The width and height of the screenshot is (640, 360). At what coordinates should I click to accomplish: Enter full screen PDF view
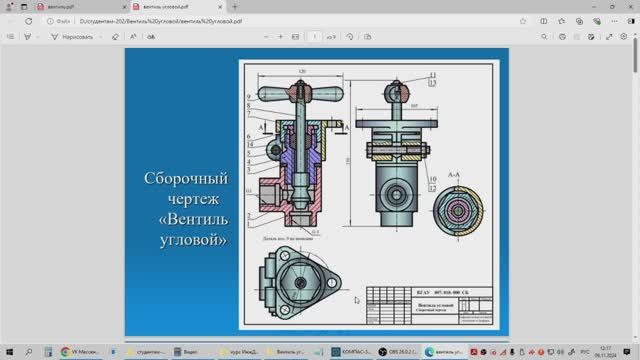coord(609,37)
